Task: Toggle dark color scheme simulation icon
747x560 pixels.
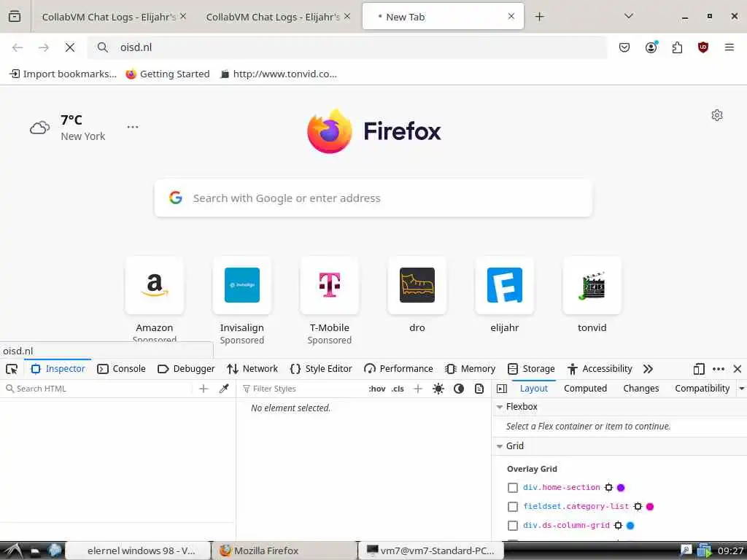Action: pos(459,389)
